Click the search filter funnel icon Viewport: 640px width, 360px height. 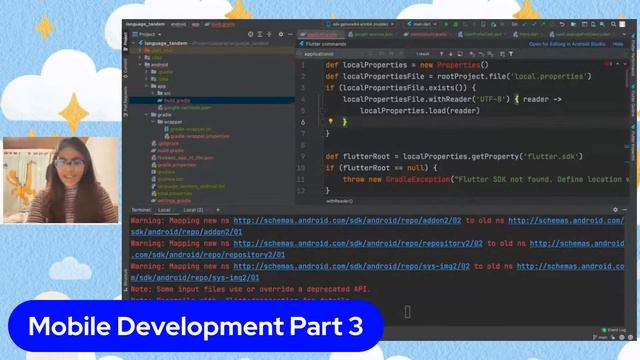click(x=511, y=54)
